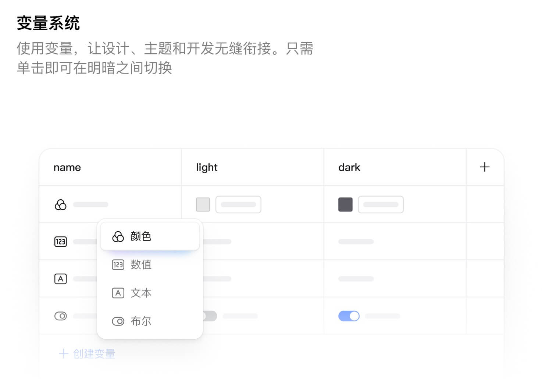Select the 文本 text icon in the dropdown menu
Image resolution: width=542 pixels, height=392 pixels.
[x=118, y=293]
